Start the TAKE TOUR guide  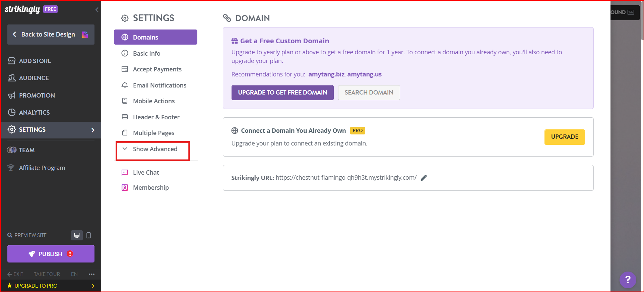47,274
